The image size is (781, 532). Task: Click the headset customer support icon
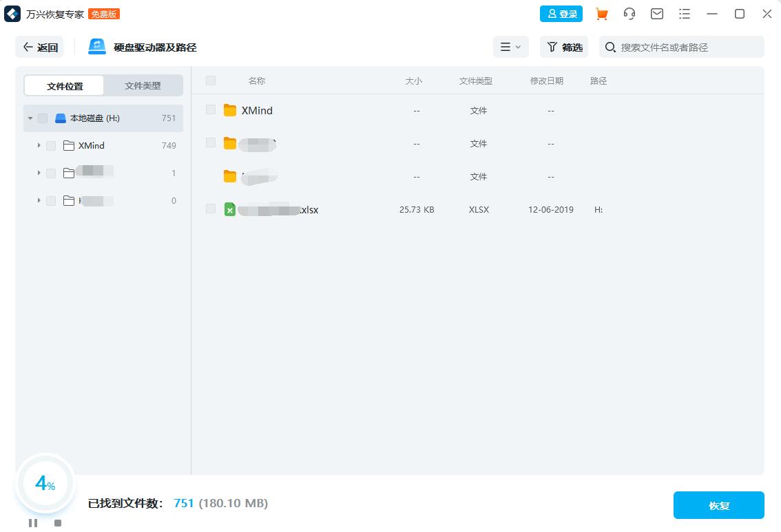629,14
